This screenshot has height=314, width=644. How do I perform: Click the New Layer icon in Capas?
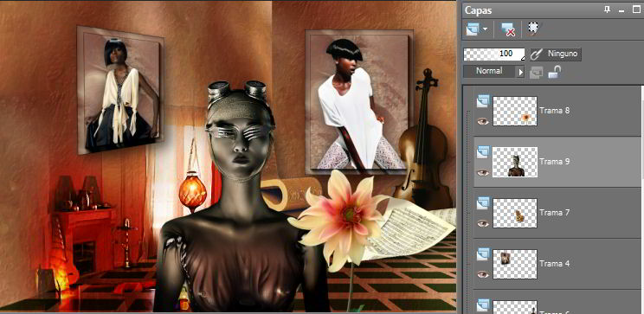click(473, 29)
